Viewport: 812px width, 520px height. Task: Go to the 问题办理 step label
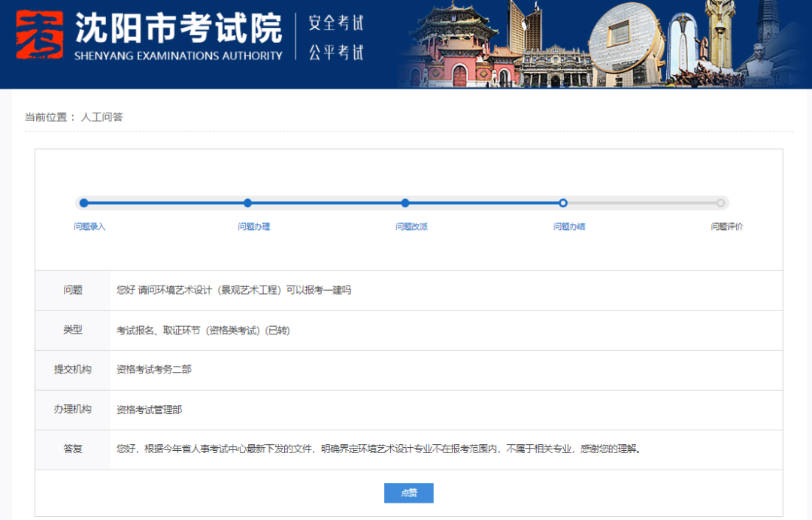pyautogui.click(x=253, y=226)
